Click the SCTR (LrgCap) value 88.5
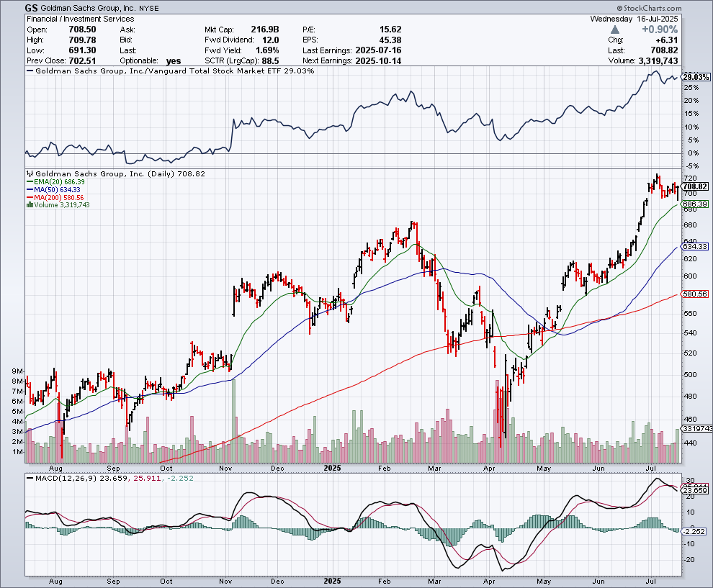Screen dimensions: 713x588 pos(271,61)
